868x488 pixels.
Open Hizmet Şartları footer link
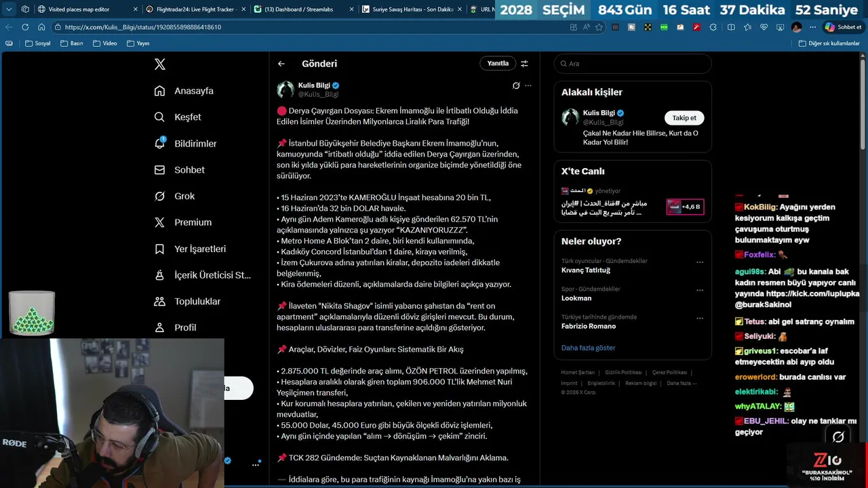coord(578,373)
